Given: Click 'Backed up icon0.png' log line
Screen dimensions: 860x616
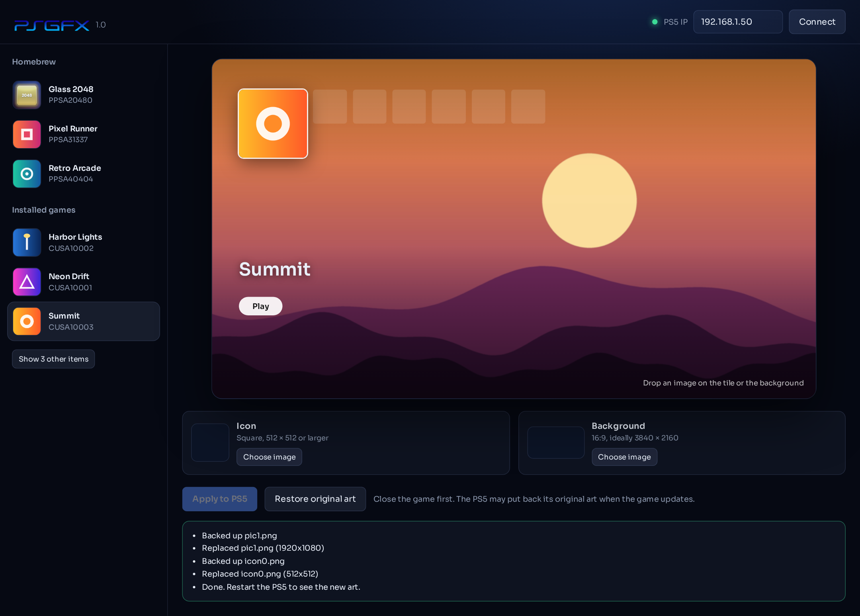Looking at the screenshot, I should [x=243, y=561].
